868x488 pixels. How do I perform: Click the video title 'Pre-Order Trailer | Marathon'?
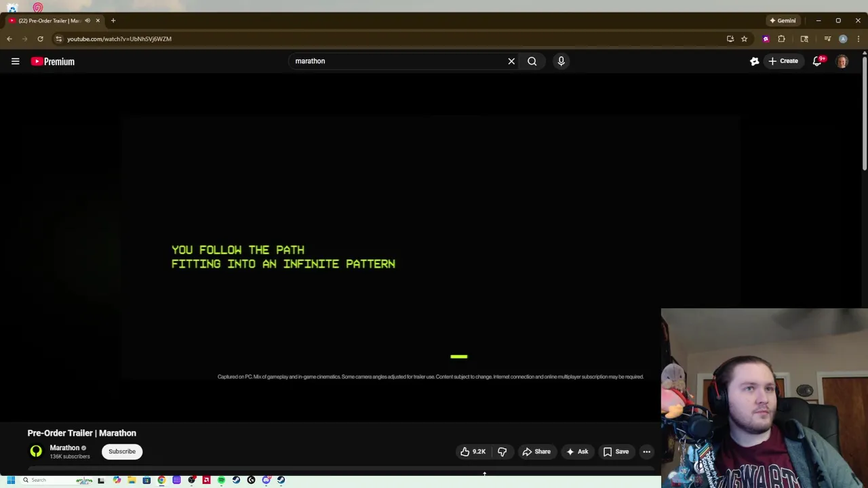point(81,433)
